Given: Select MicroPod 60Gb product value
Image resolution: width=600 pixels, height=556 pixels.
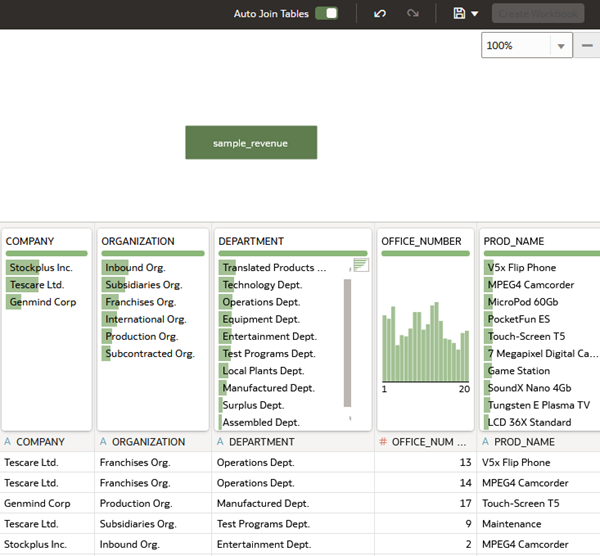Looking at the screenshot, I should coord(523,302).
